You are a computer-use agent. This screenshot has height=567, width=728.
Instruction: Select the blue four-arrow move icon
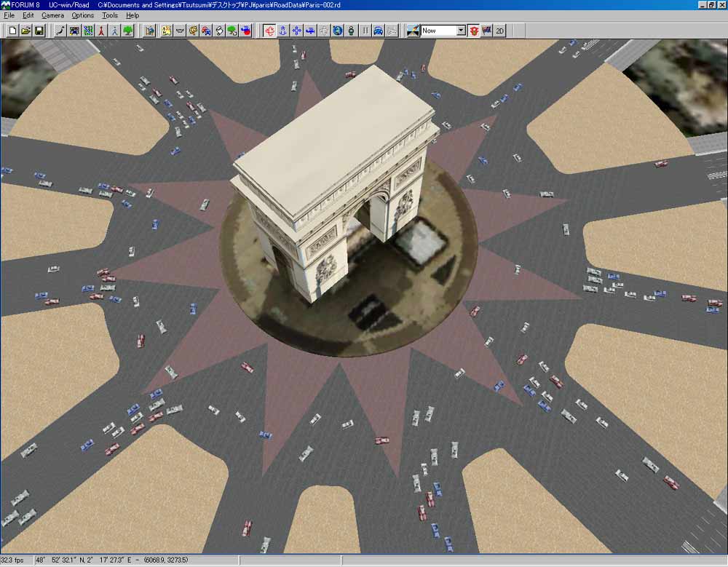[x=296, y=31]
